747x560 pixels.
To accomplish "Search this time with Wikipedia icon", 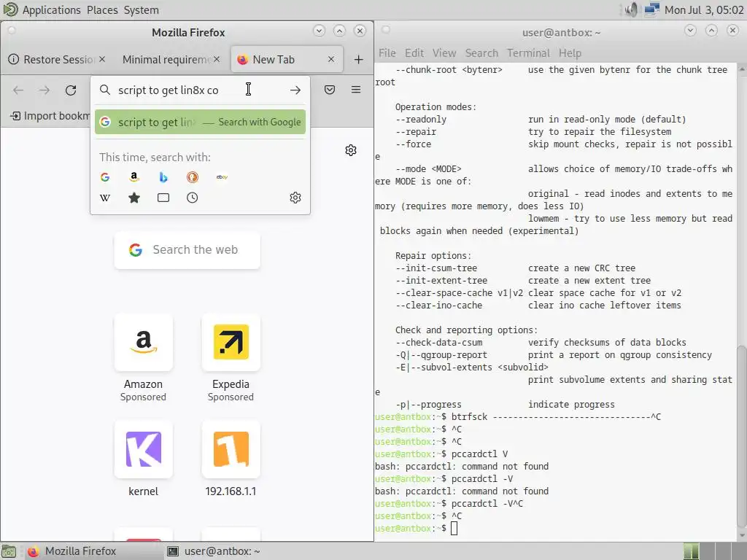I will [x=105, y=198].
